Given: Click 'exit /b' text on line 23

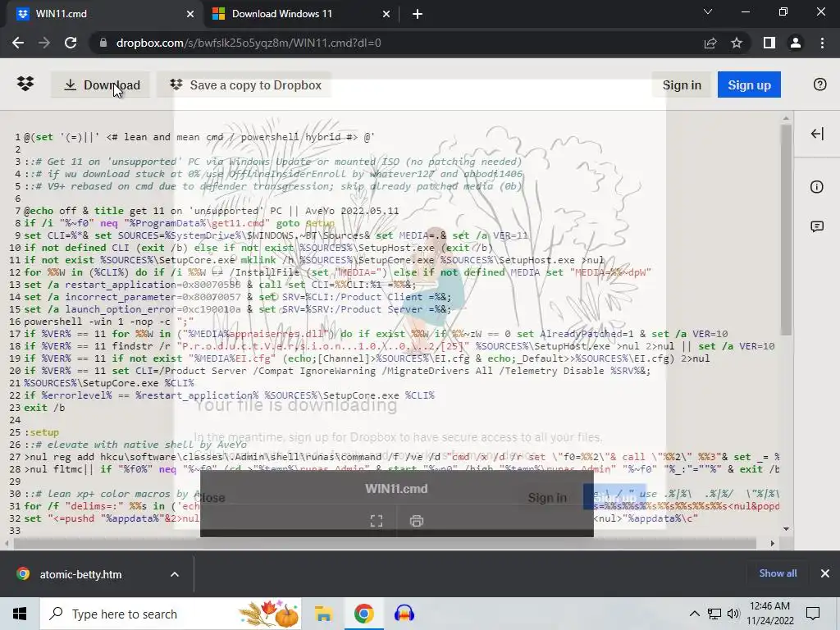Looking at the screenshot, I should [44, 408].
